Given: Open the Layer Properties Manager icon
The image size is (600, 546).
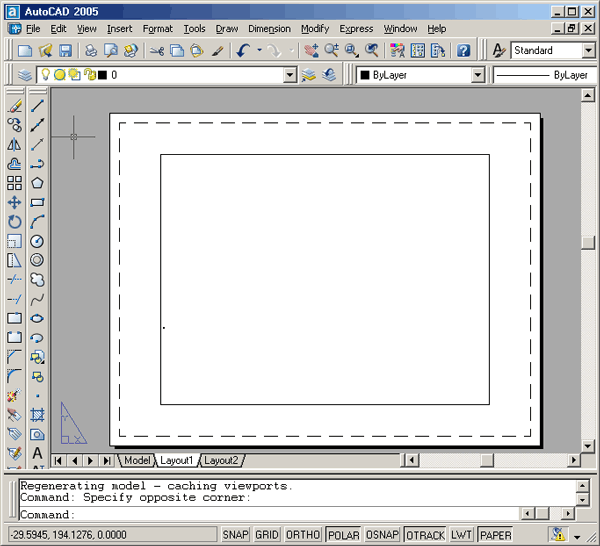Looking at the screenshot, I should [25, 75].
